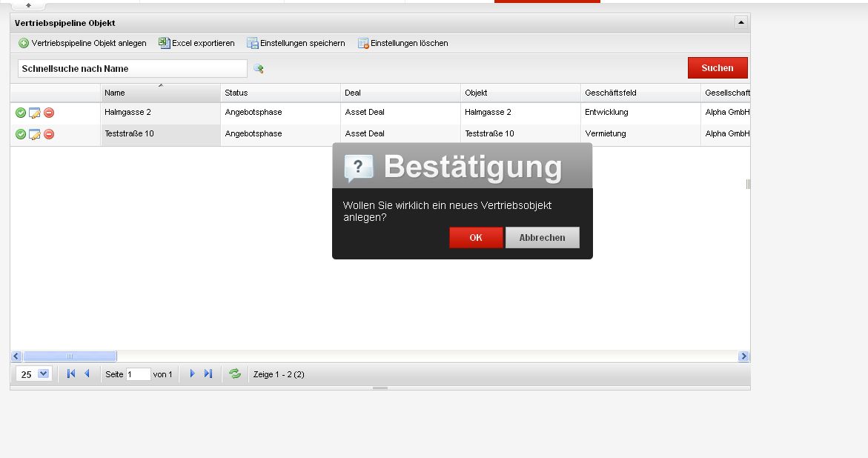Sort by the Status column header
The height and width of the screenshot is (458, 868).
click(x=281, y=93)
